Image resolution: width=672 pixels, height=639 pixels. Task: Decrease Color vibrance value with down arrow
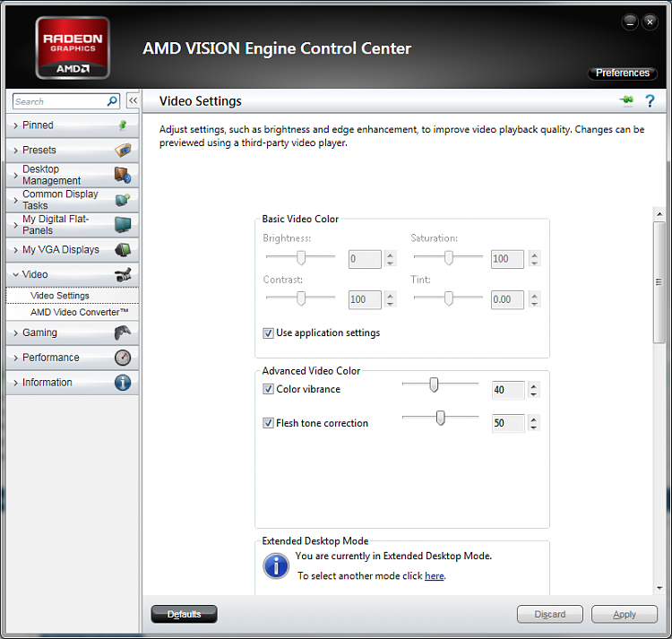(x=534, y=394)
